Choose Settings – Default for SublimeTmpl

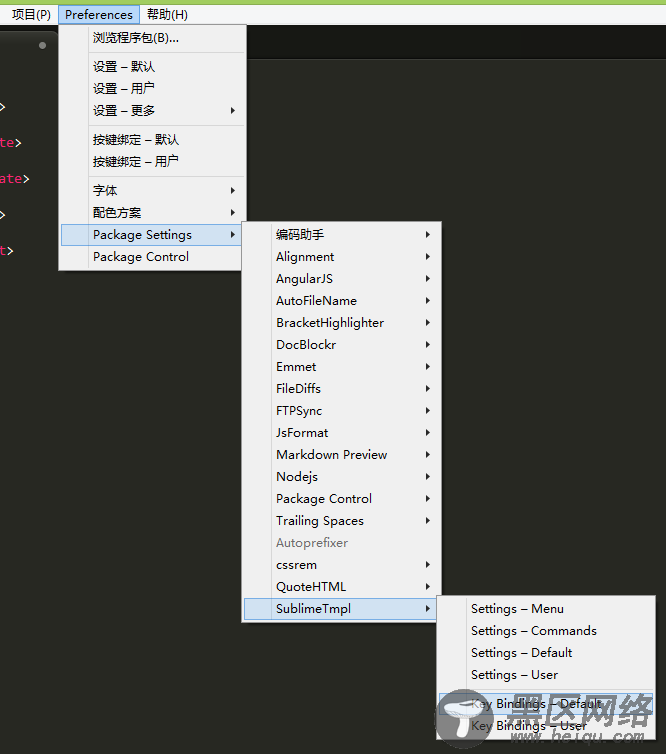coord(546,653)
